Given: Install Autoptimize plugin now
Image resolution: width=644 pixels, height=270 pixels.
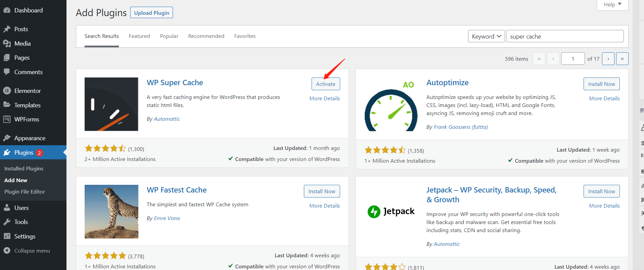Looking at the screenshot, I should coord(601,84).
